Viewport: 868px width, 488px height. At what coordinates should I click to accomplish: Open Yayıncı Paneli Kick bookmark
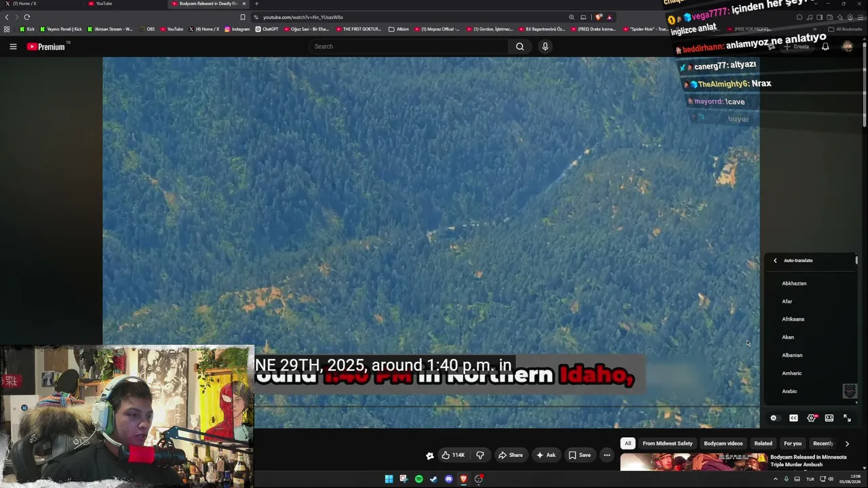pos(61,29)
